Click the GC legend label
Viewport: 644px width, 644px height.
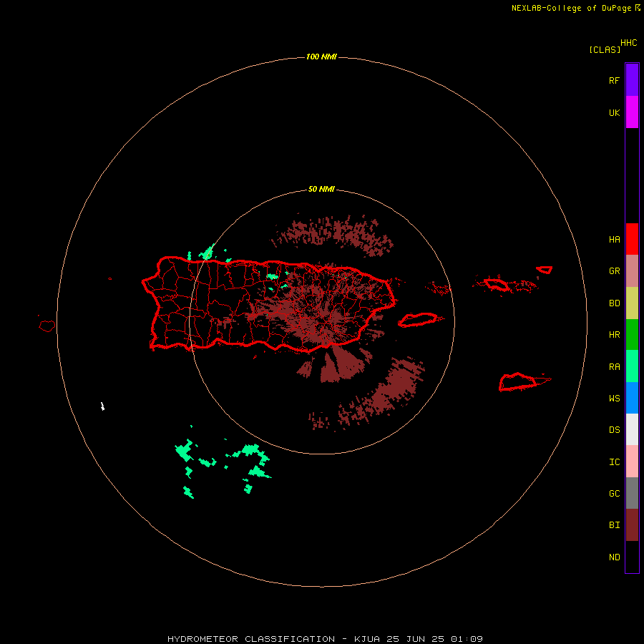(614, 494)
